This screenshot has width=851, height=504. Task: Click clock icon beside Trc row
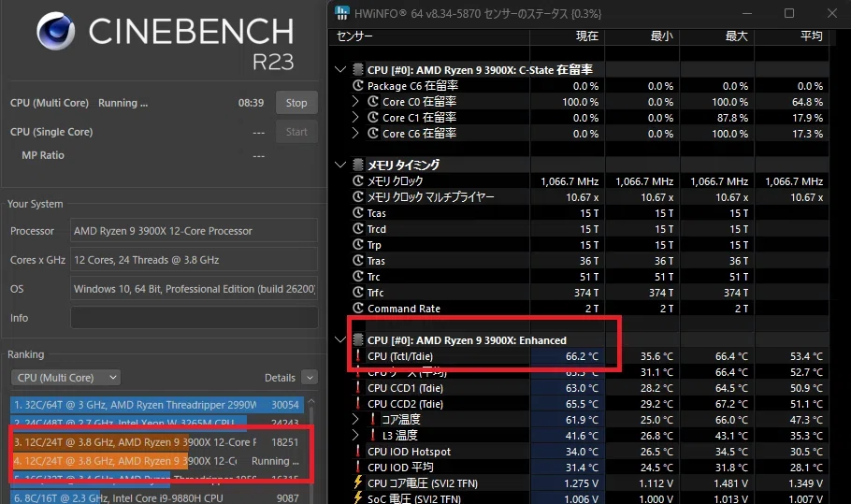[x=357, y=276]
